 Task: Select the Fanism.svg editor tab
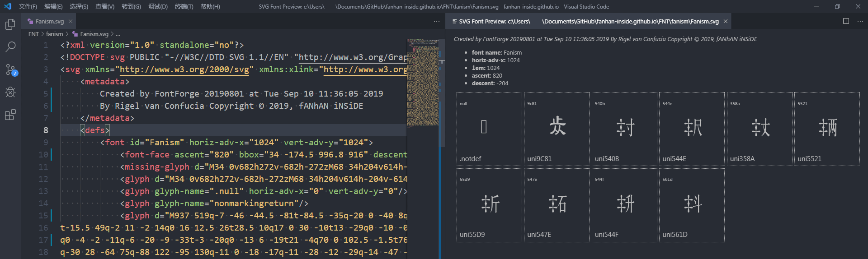pyautogui.click(x=49, y=21)
